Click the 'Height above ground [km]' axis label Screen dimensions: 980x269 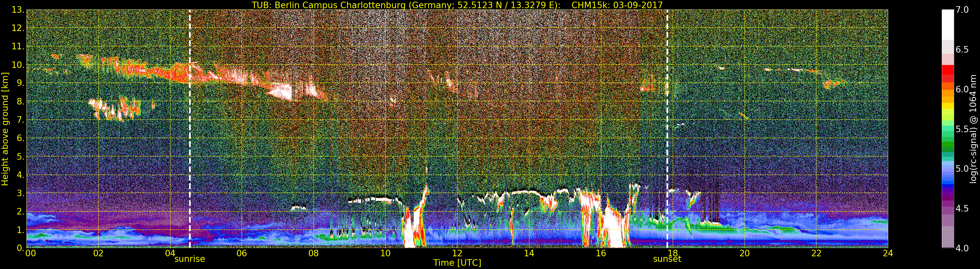pos(5,129)
